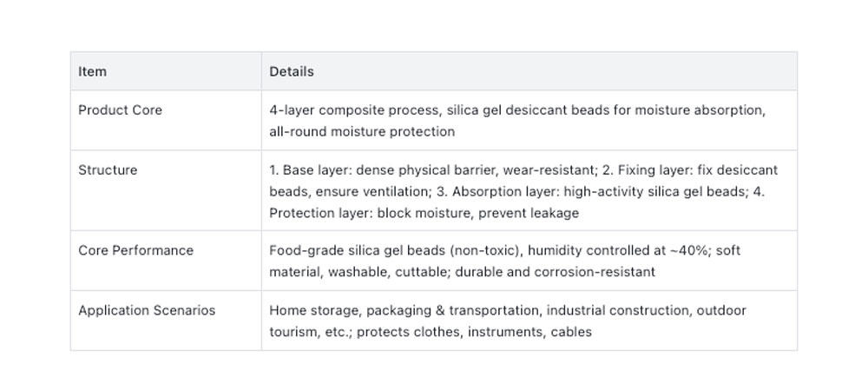The height and width of the screenshot is (391, 868).
Task: Select the "Application Scenarios" row label
Action: pos(147,310)
